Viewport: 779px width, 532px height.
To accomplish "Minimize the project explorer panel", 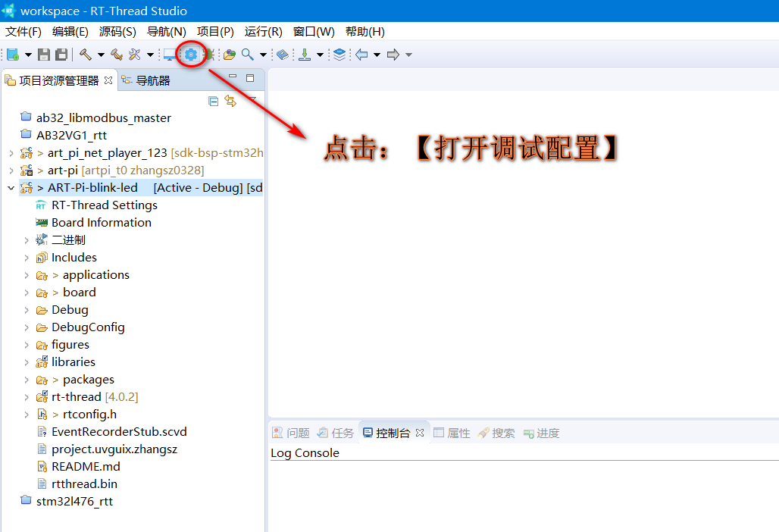I will coord(233,77).
